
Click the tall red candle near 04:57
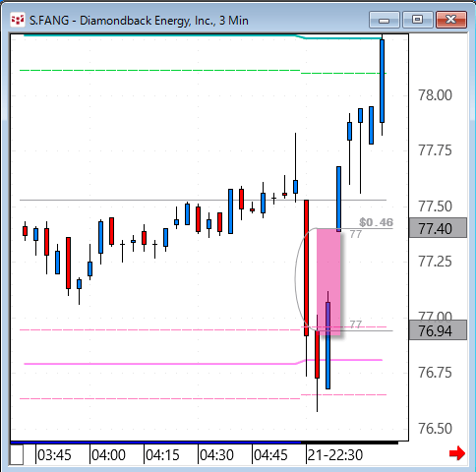306,267
